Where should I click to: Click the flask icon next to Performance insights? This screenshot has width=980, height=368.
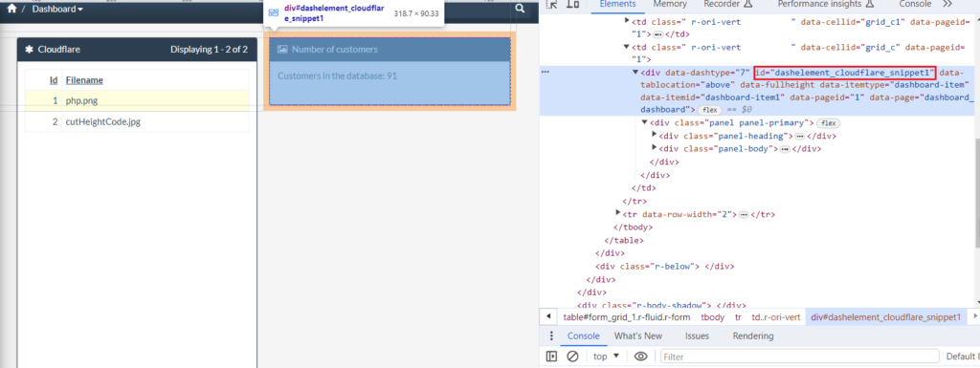869,5
